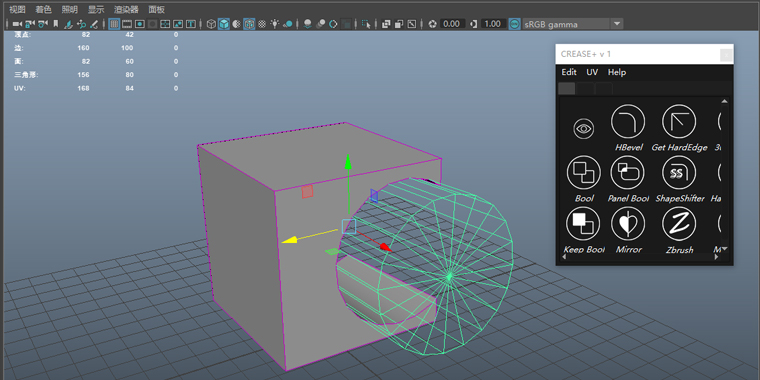Click the move manipulator center handle
Screen dimensions: 760x380
click(348, 226)
